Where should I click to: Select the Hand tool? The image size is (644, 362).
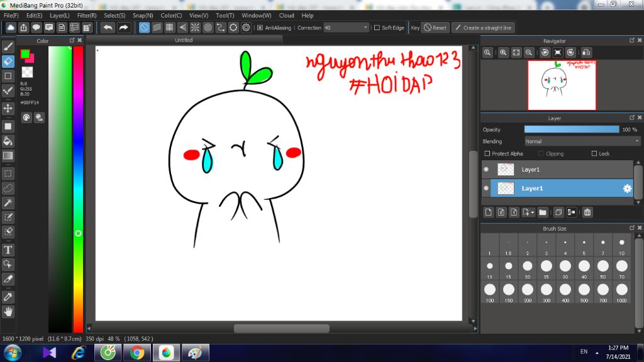coord(8,312)
